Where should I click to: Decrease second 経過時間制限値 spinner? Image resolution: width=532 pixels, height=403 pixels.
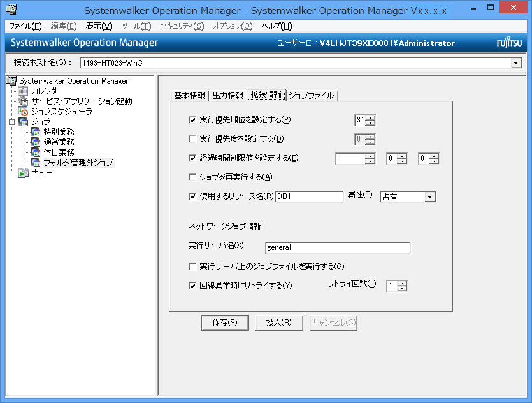point(402,161)
